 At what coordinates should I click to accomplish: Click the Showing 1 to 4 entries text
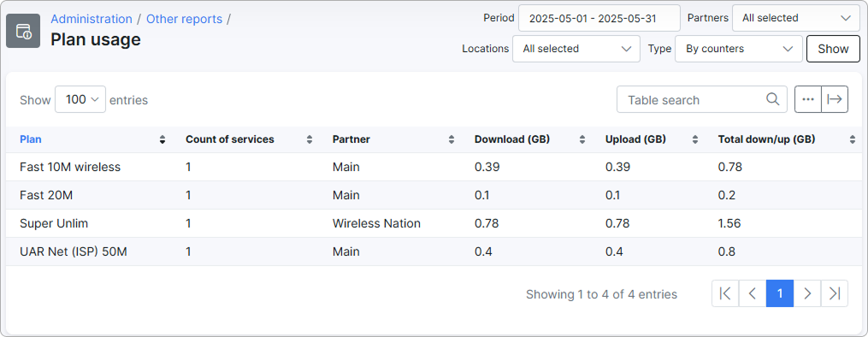tap(601, 294)
